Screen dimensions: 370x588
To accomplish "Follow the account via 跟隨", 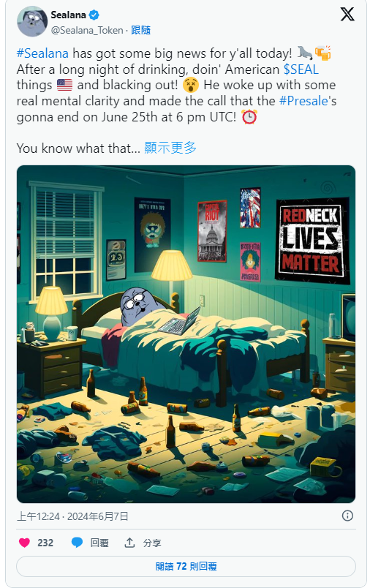I will pos(140,31).
